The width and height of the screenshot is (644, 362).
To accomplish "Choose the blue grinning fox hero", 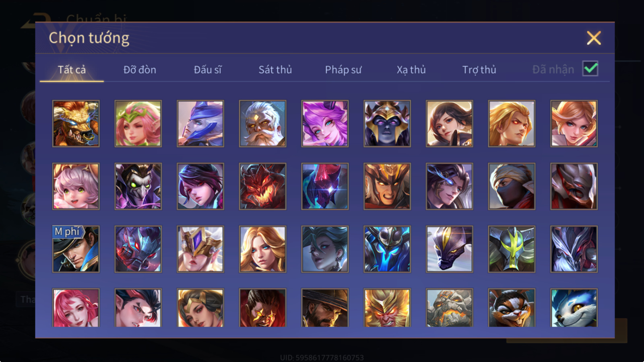I will 574,308.
